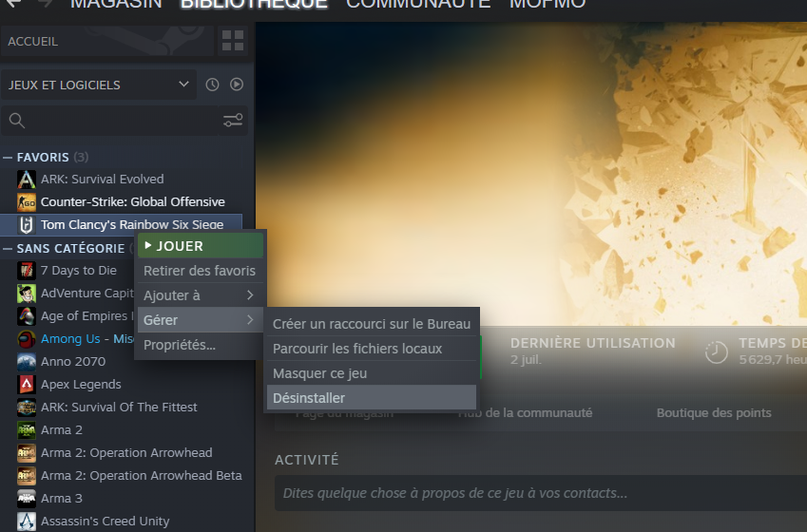The width and height of the screenshot is (807, 532).
Task: Click the Arma 2 game icon
Action: click(x=27, y=429)
